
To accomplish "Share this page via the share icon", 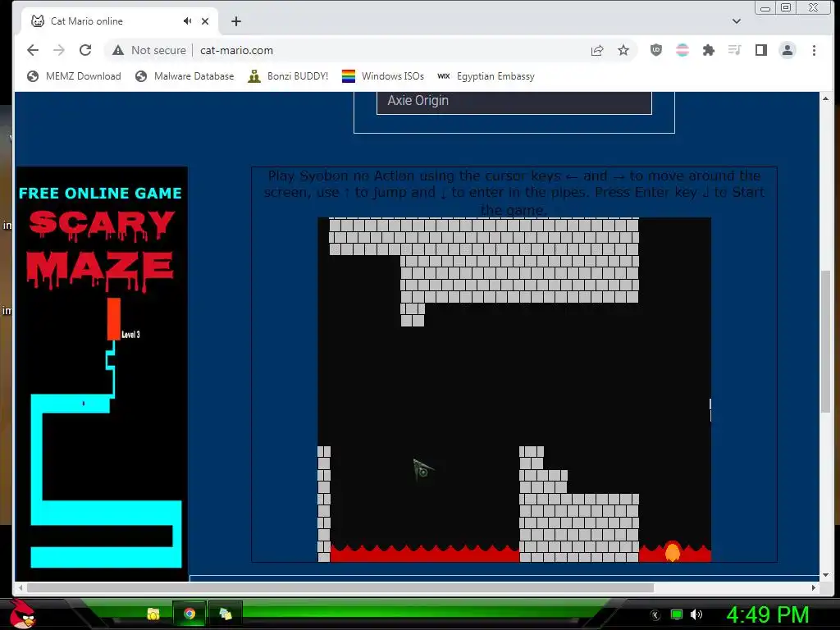I will (597, 50).
